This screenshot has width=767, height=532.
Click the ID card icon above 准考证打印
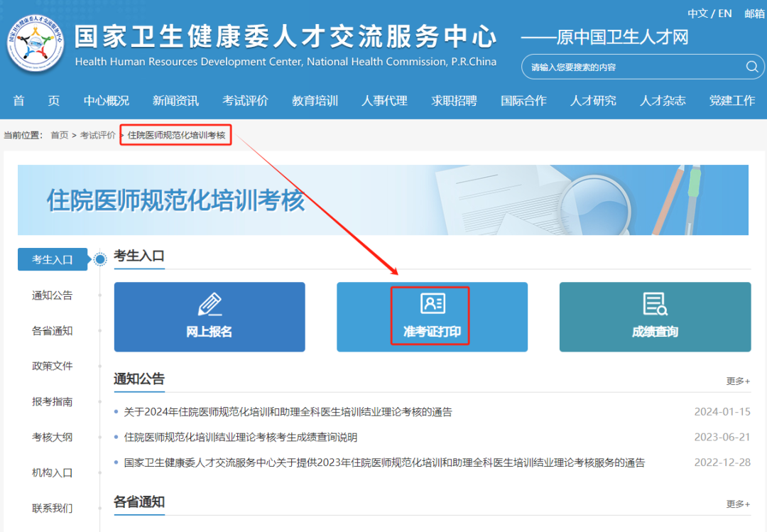click(x=433, y=303)
